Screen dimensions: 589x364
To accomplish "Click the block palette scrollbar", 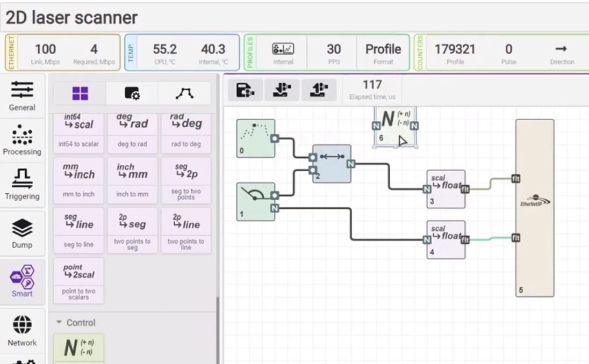I will [217, 330].
